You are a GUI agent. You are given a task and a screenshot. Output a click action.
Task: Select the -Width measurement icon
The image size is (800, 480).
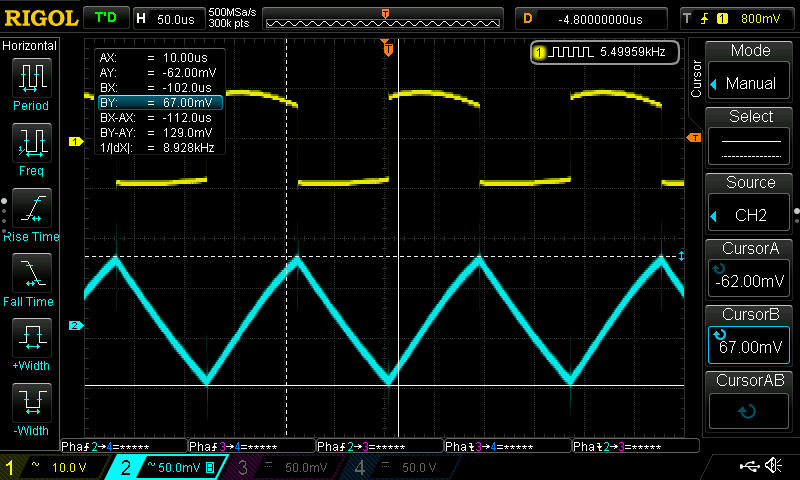(x=30, y=406)
